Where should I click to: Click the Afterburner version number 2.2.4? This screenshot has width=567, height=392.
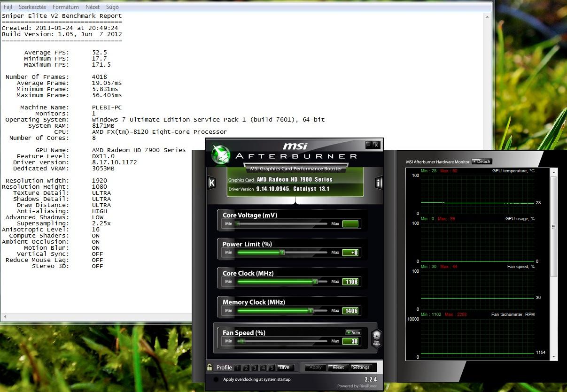371,379
